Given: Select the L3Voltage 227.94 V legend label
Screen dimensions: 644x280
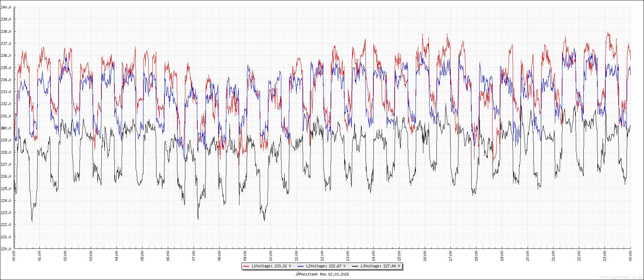Looking at the screenshot, I should tap(380, 266).
